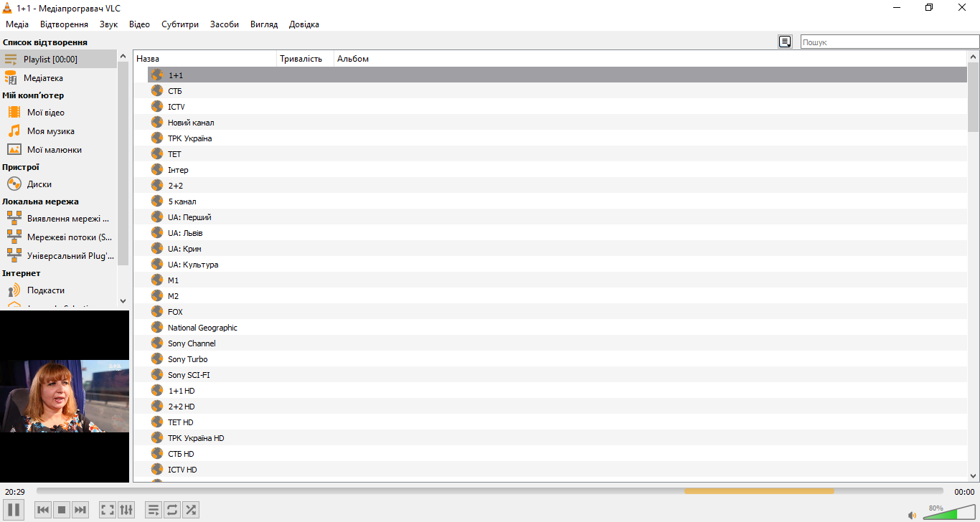Select Playlist [00:00] in sidebar
Viewport: 980px width, 522px height.
coord(58,59)
